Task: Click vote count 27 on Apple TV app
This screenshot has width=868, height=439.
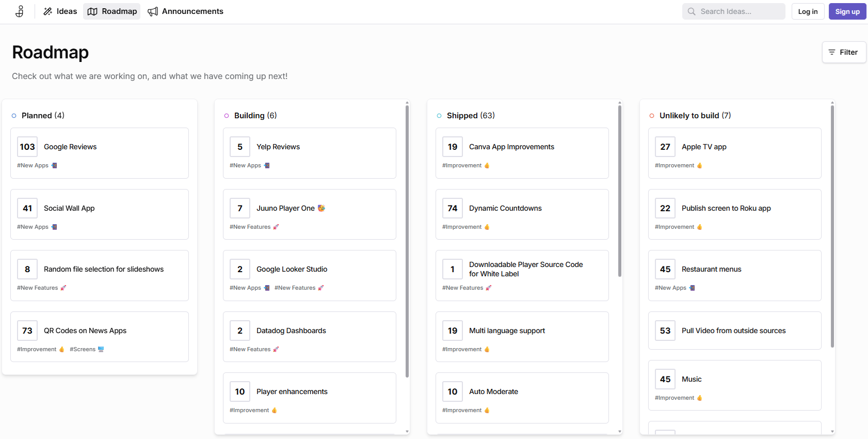Action: [665, 147]
